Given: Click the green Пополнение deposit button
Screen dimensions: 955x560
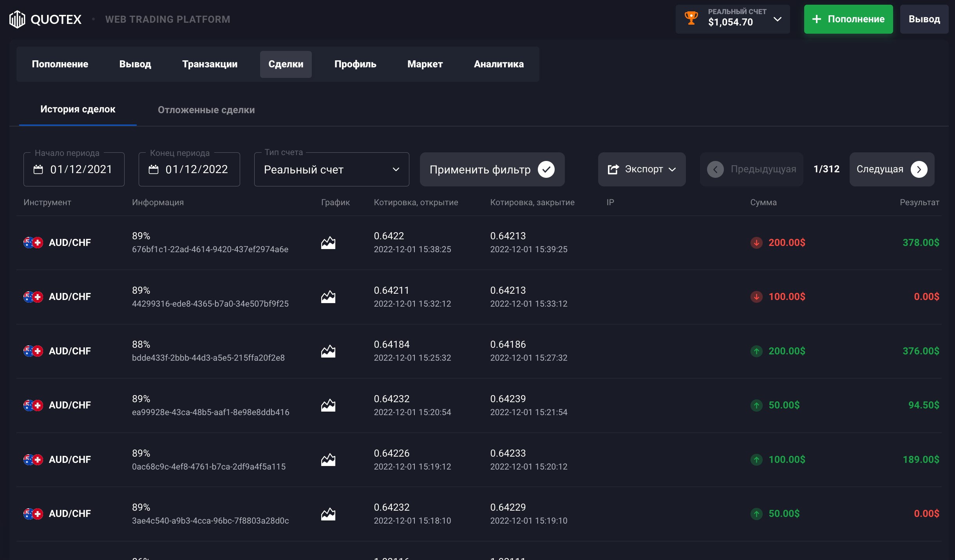Looking at the screenshot, I should click(x=848, y=19).
